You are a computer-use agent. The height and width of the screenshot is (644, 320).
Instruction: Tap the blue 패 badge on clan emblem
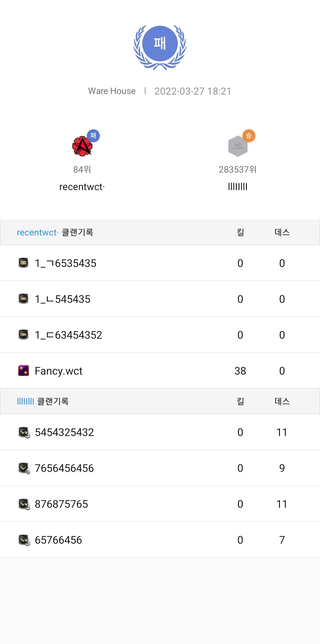click(x=93, y=136)
